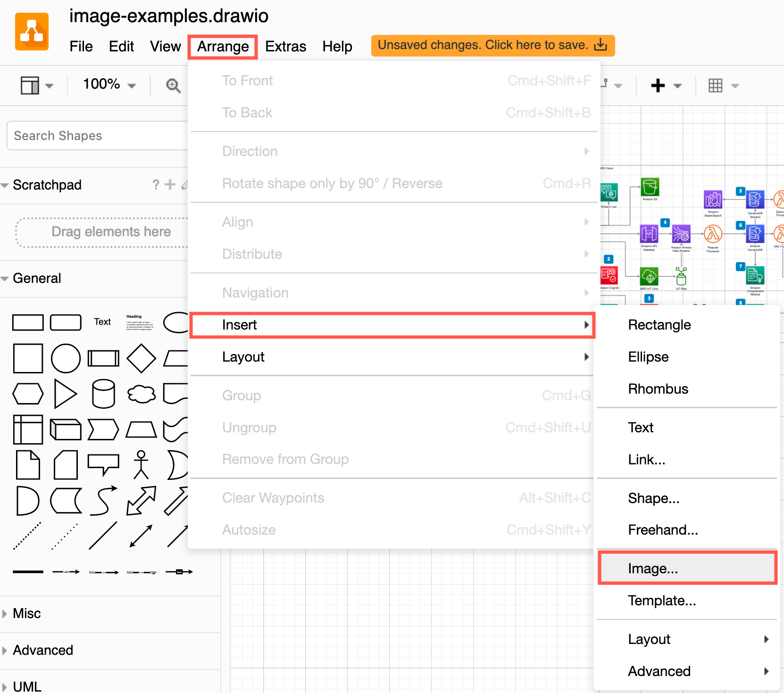Select the cylinder shape in General shapes
784x693 pixels.
point(103,394)
